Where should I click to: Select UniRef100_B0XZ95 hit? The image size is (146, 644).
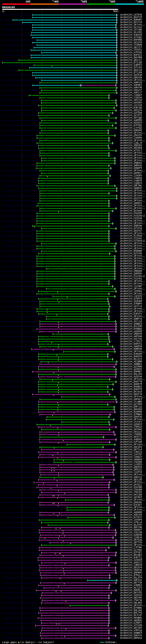click(131, 326)
